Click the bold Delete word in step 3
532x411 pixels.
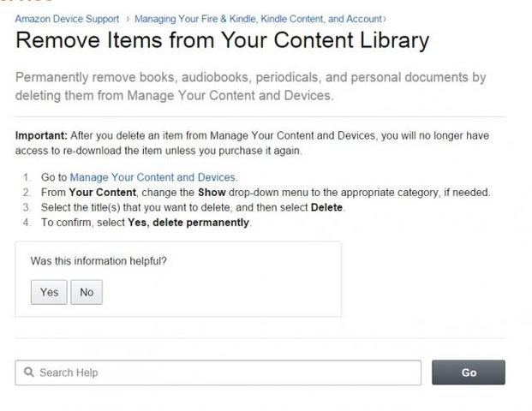pyautogui.click(x=326, y=207)
